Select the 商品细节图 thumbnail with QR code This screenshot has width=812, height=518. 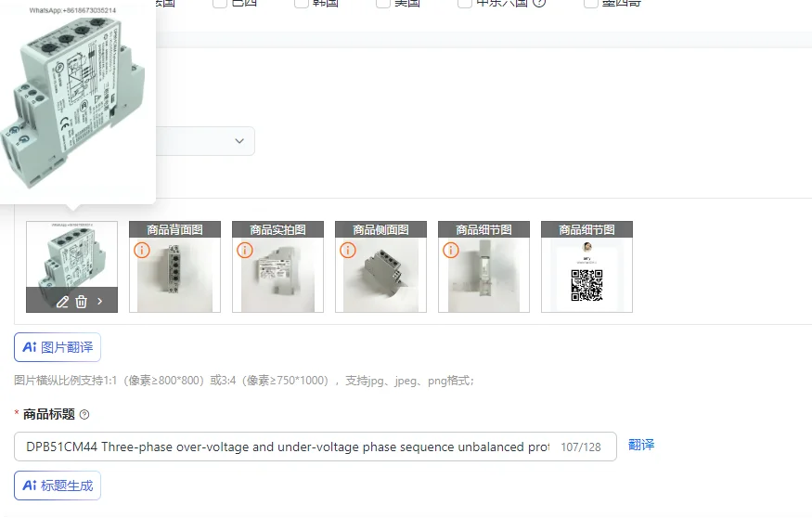pos(587,266)
